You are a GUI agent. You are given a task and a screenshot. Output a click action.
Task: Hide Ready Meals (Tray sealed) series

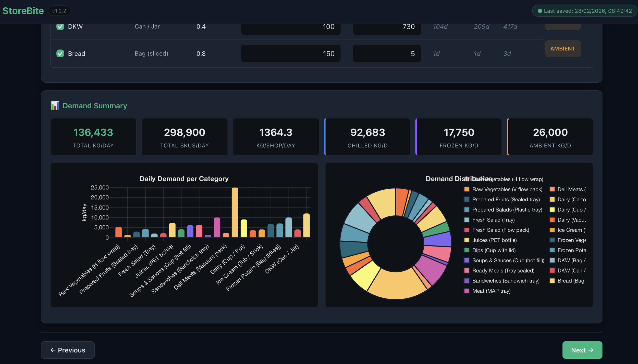coord(503,270)
